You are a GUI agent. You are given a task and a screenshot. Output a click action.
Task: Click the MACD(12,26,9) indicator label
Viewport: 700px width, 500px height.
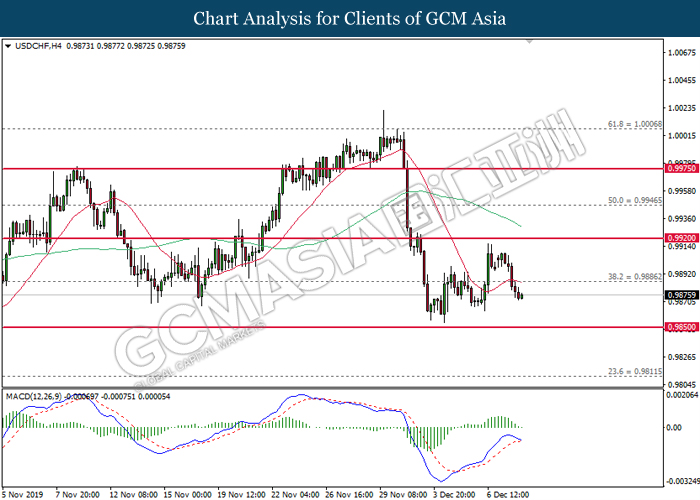click(x=34, y=396)
